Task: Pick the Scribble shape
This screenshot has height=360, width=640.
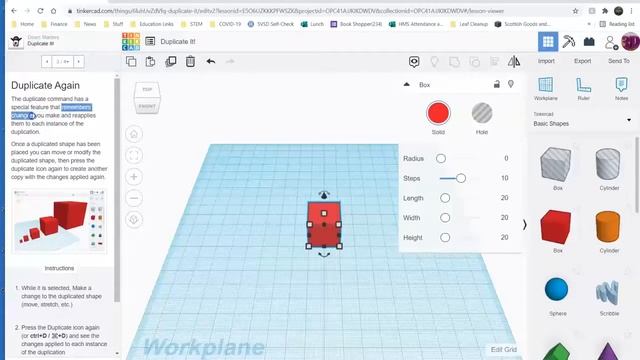Action: pos(608,292)
